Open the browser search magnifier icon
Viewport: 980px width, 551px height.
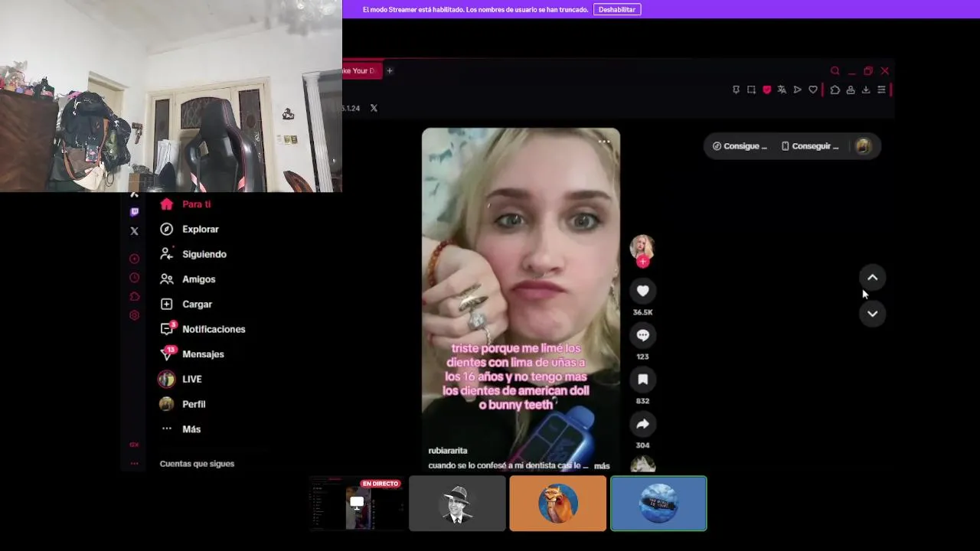(835, 70)
